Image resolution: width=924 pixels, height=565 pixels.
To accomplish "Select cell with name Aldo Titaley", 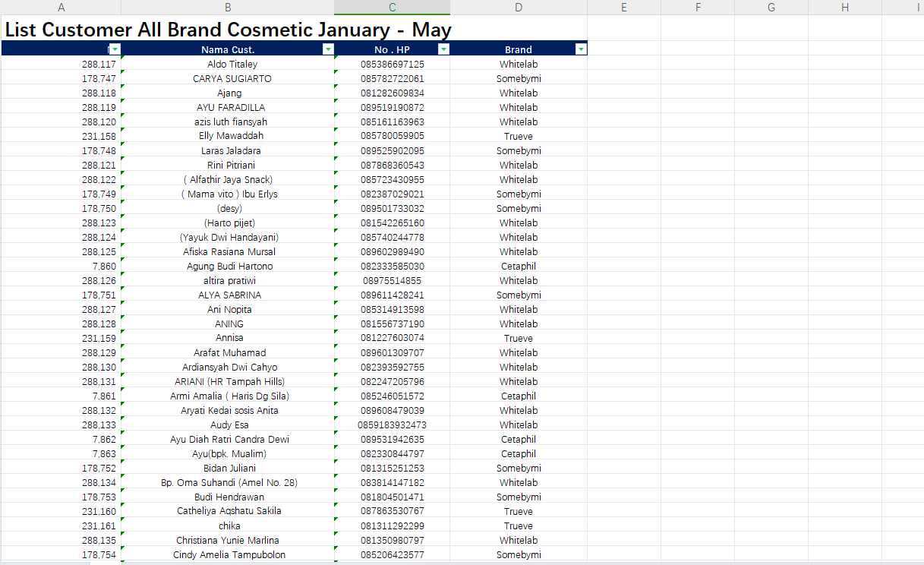I will point(228,65).
